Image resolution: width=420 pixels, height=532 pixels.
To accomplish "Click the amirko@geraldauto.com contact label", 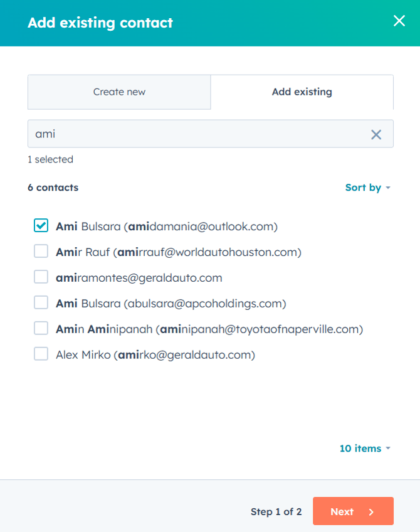I will pos(155,355).
